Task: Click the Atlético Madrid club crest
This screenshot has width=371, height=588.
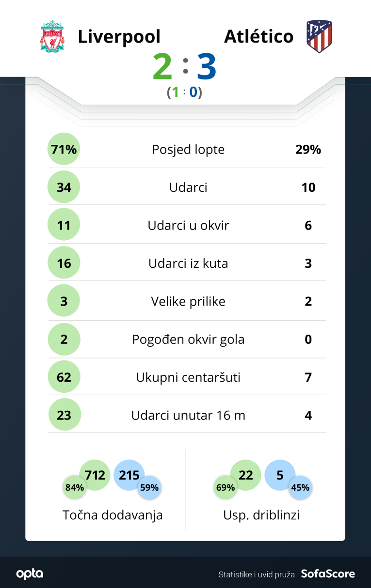Action: (x=319, y=36)
